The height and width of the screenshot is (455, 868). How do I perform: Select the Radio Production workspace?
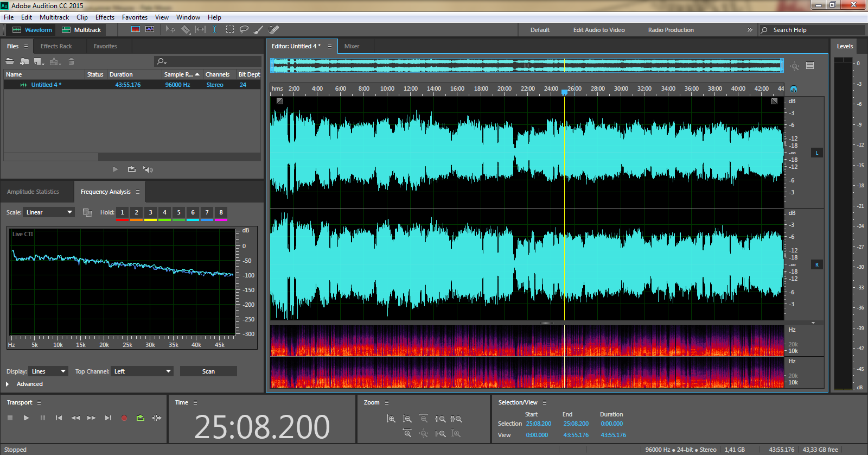(x=671, y=30)
